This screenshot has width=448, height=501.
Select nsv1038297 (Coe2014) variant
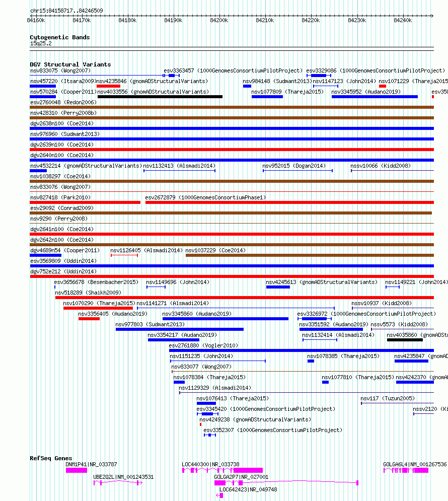pyautogui.click(x=60, y=176)
